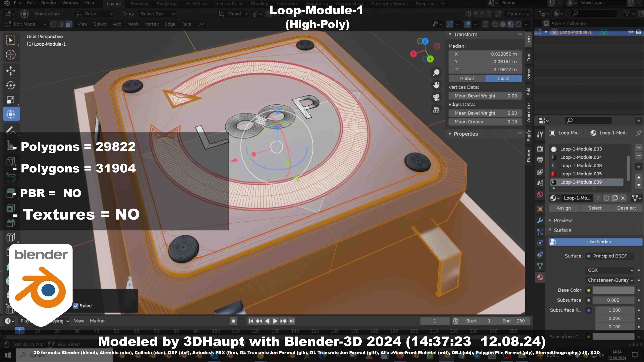The width and height of the screenshot is (644, 362).
Task: Switch perspective/orthographic grid icon
Action: click(436, 110)
